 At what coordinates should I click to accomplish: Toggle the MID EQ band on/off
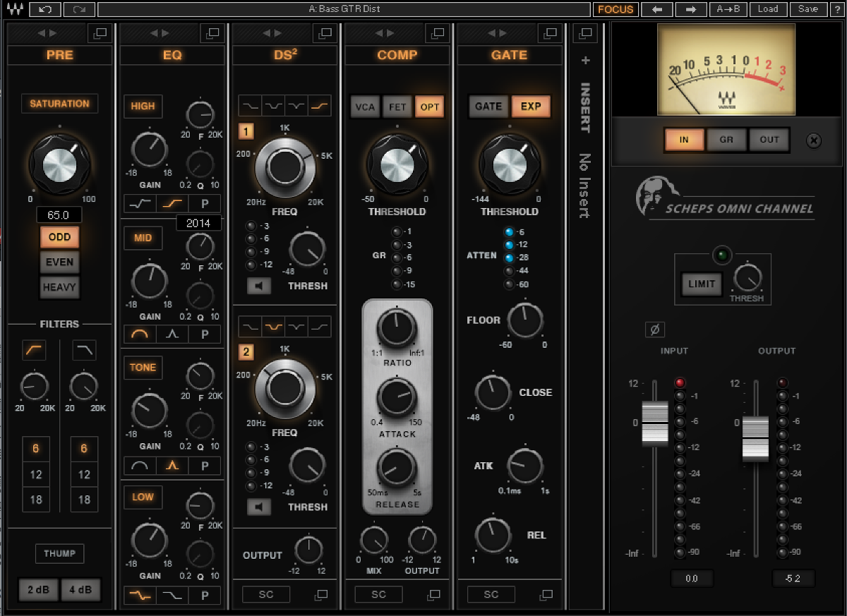(143, 238)
